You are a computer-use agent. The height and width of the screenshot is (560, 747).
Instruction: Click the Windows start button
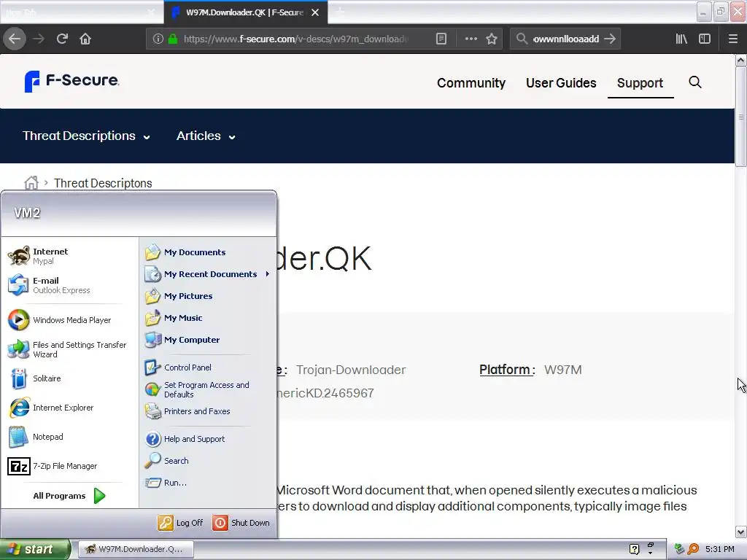pos(35,549)
